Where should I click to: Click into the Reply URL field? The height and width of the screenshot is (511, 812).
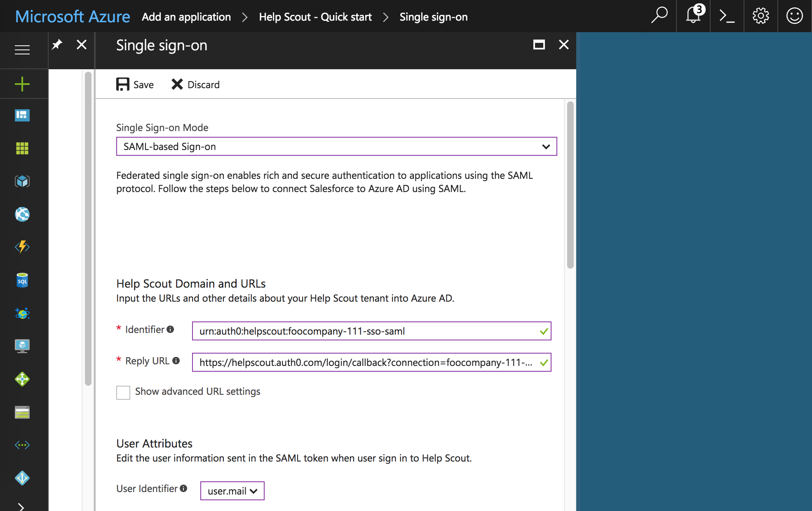click(x=365, y=362)
